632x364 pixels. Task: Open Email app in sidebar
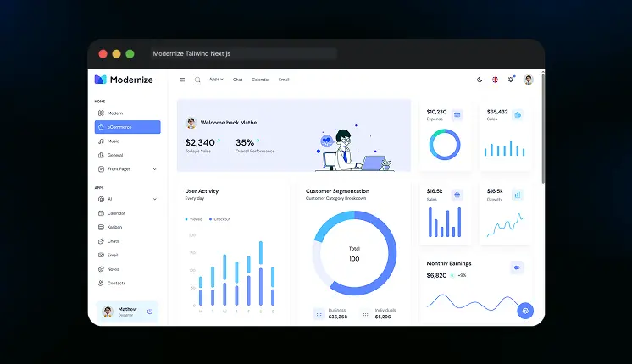tap(127, 255)
